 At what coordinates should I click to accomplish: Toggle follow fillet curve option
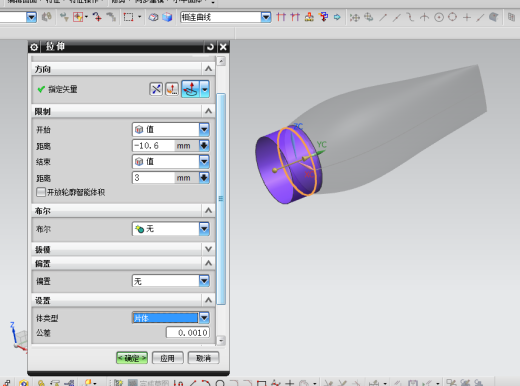pos(295,17)
